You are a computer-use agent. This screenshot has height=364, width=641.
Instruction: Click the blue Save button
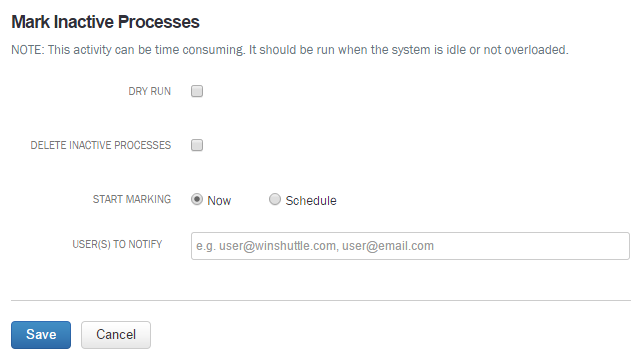[x=41, y=335]
